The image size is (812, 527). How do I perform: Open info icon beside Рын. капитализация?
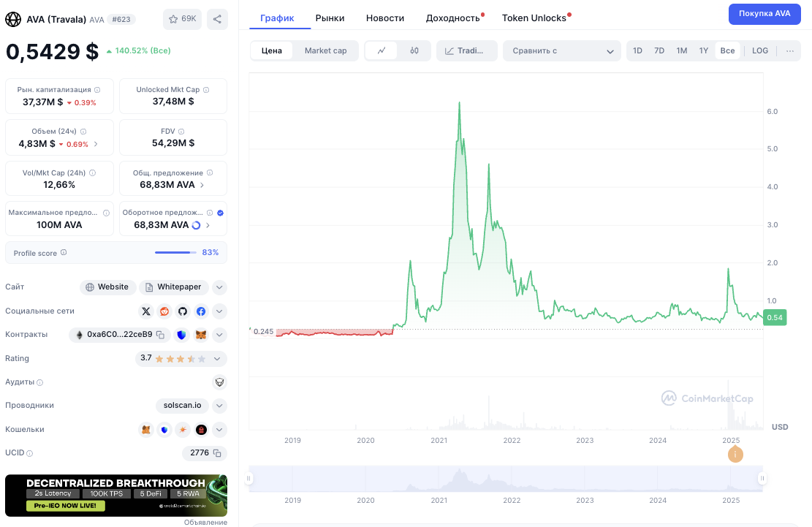pyautogui.click(x=97, y=90)
